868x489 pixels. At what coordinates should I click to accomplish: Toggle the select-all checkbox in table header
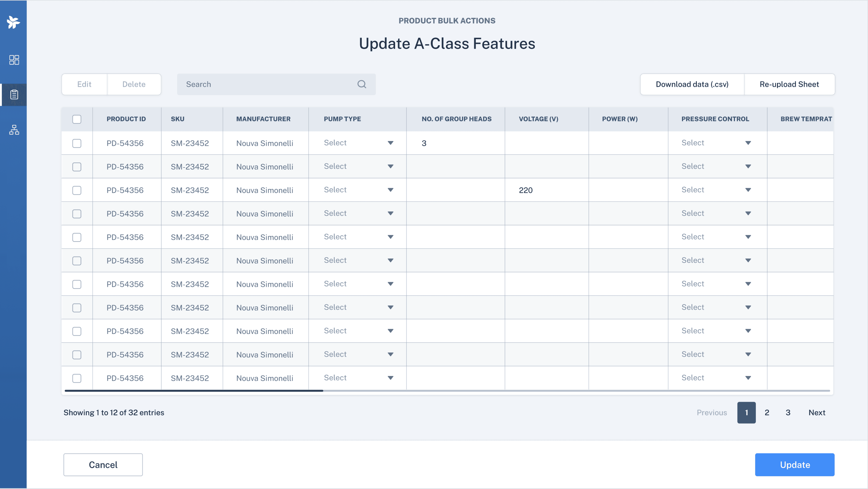pyautogui.click(x=77, y=119)
